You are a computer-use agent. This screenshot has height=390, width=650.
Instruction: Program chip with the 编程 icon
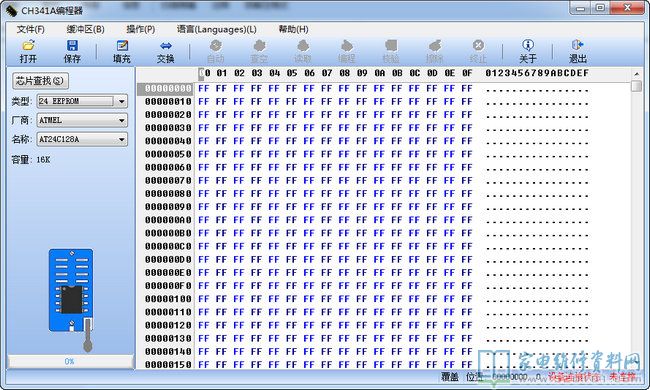347,51
